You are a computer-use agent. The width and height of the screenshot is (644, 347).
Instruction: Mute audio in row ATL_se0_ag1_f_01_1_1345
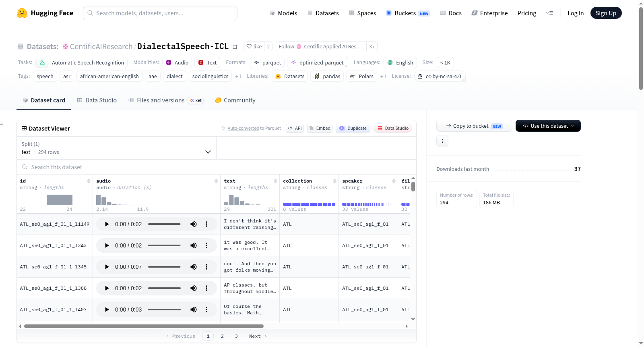[x=194, y=267]
